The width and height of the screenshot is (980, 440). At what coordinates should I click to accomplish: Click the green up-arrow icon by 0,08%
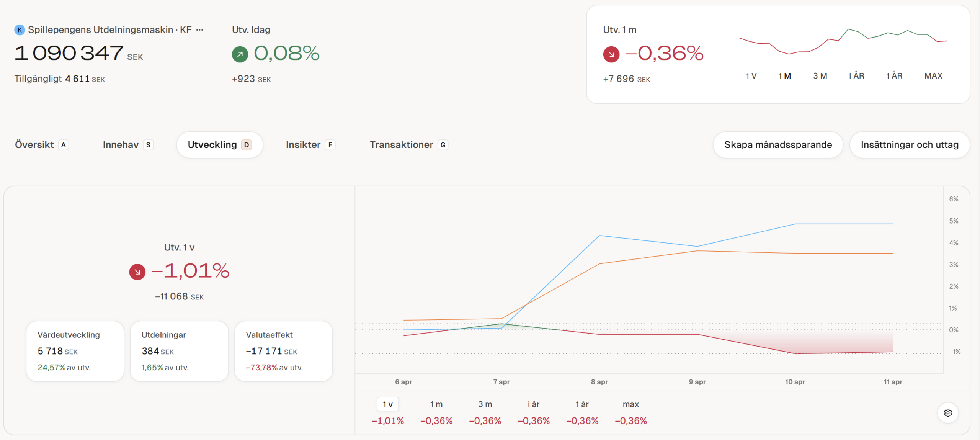tap(240, 54)
